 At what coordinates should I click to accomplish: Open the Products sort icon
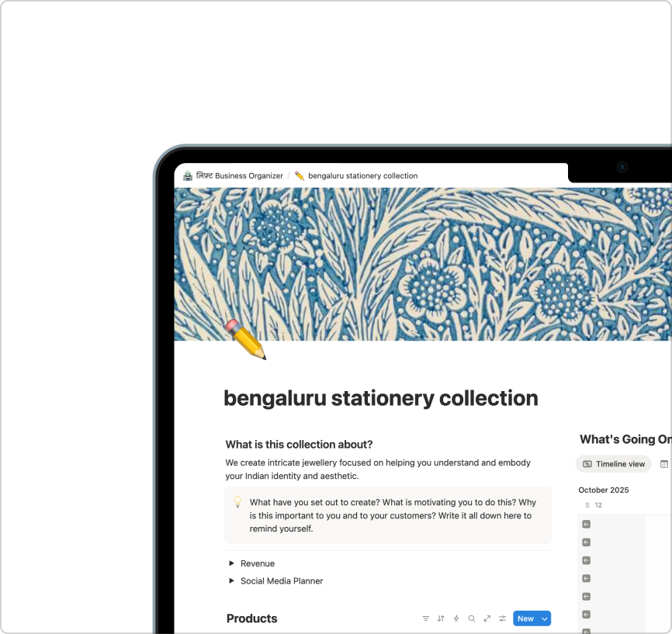[441, 618]
